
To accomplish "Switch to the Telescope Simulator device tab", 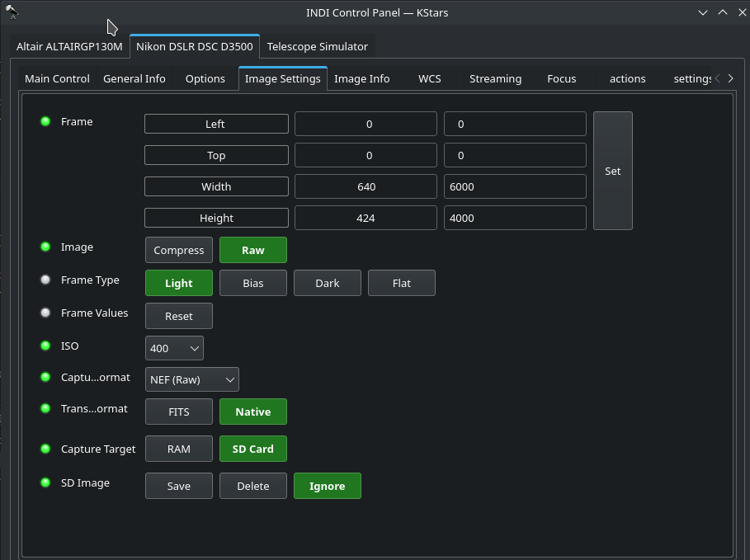I will coord(318,46).
